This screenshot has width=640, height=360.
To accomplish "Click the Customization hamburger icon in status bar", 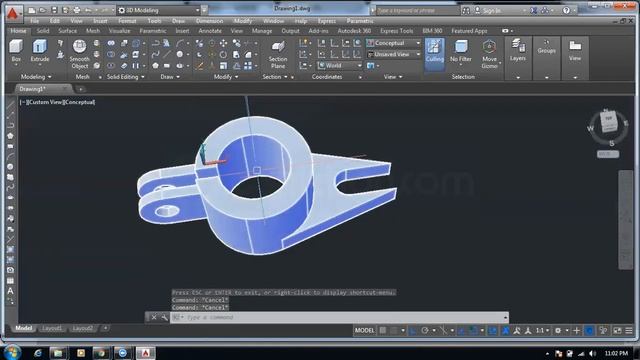I will (629, 330).
